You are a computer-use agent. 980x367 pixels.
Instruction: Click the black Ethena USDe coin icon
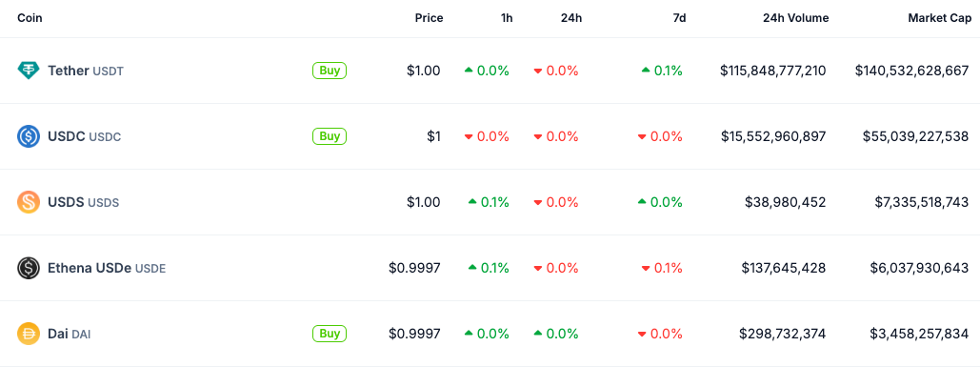pyautogui.click(x=29, y=268)
